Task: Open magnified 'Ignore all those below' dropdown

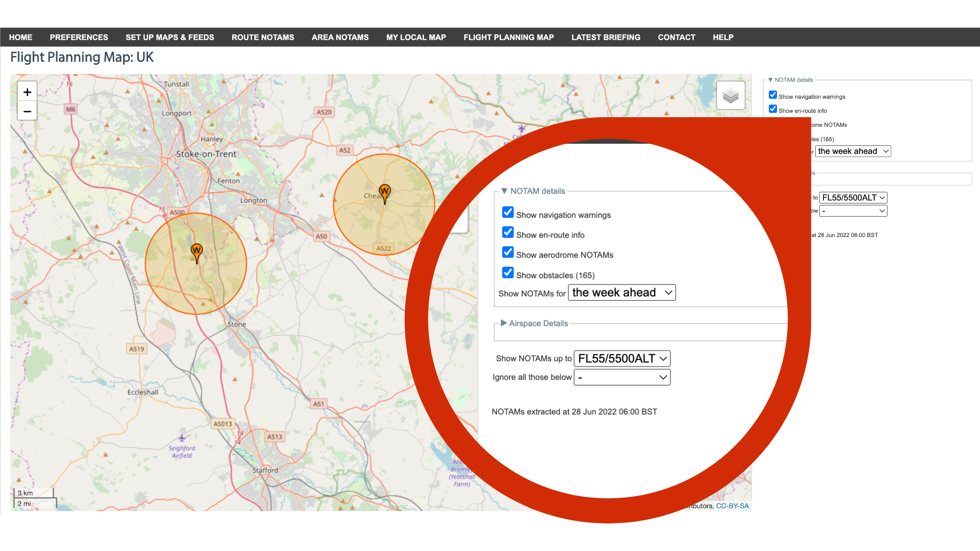Action: click(x=622, y=377)
